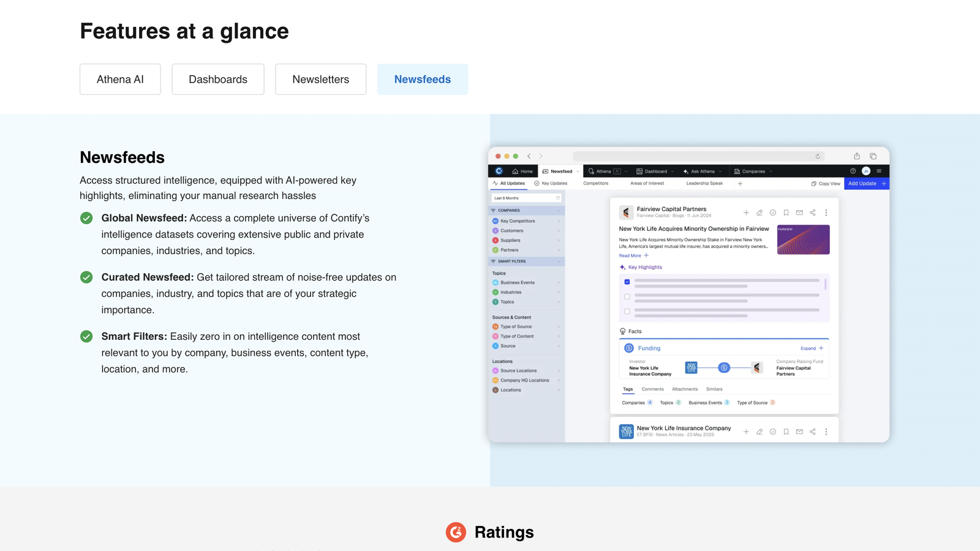The height and width of the screenshot is (551, 980).
Task: Expand the Partners filter
Action: [526, 250]
